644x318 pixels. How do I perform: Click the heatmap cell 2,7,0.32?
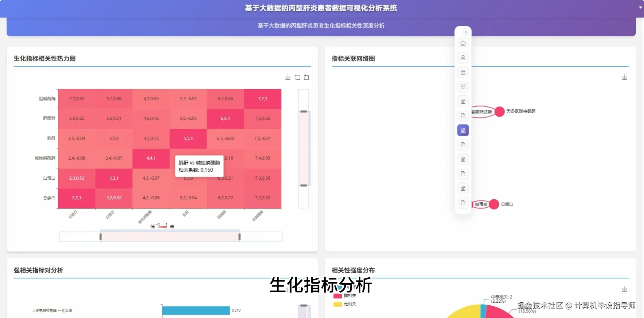[76, 99]
